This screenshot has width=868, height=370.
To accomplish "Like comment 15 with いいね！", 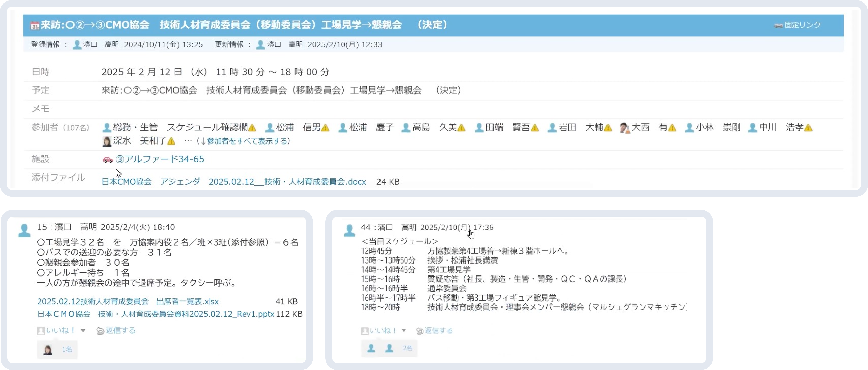I will coord(61,330).
